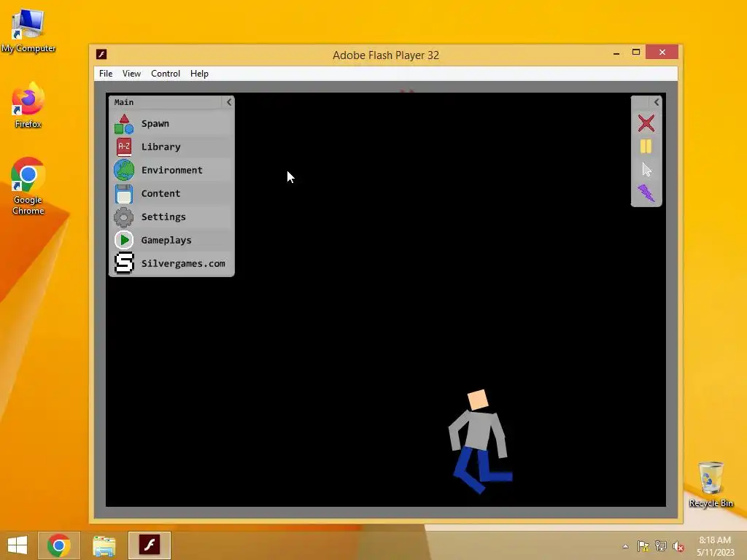
Task: Open the Control menu
Action: tap(166, 74)
